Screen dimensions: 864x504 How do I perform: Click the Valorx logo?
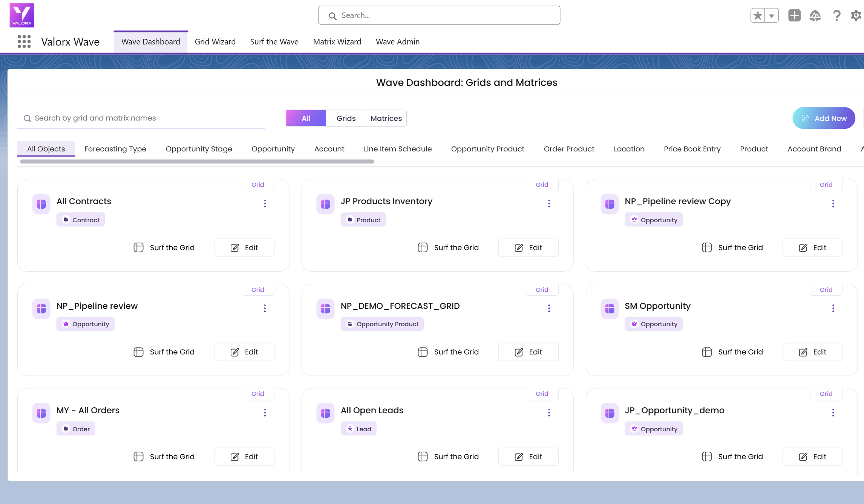(x=22, y=15)
